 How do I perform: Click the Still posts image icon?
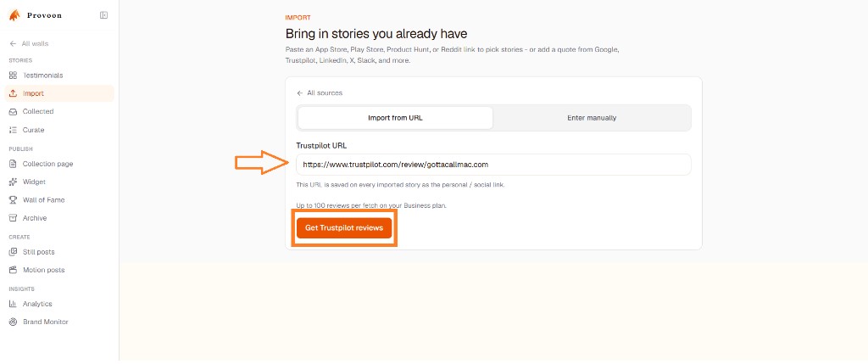tap(14, 252)
